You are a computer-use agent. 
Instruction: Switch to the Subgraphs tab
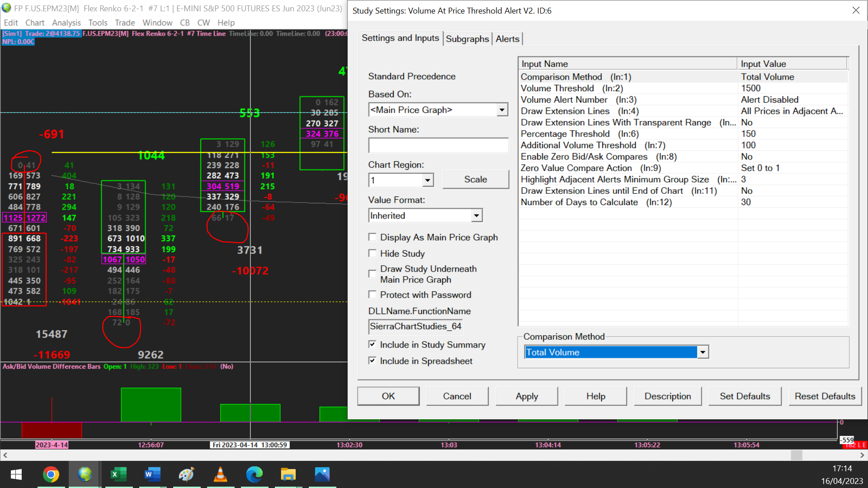pos(467,39)
